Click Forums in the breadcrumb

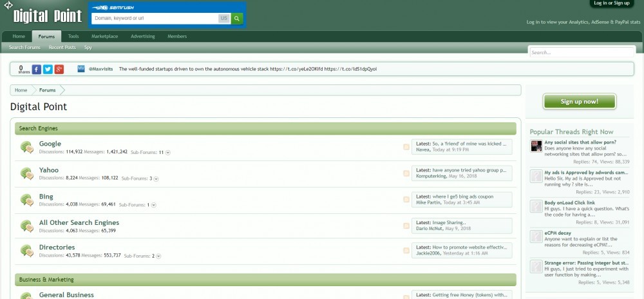click(48, 90)
